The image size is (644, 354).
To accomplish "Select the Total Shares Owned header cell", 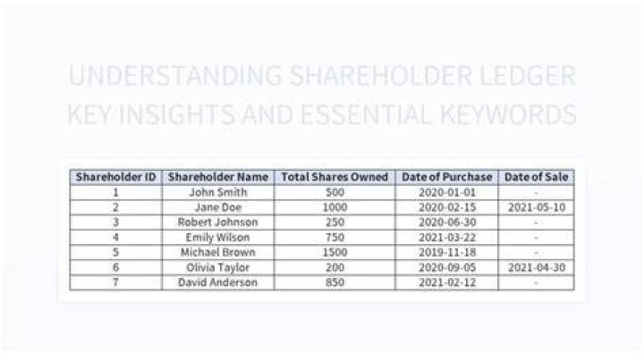I will [x=335, y=177].
